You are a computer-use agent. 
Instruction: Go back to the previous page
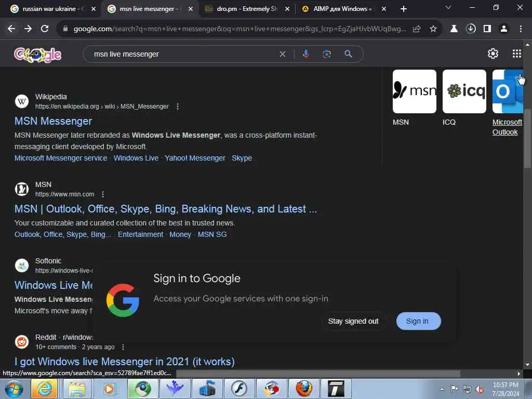(11, 29)
